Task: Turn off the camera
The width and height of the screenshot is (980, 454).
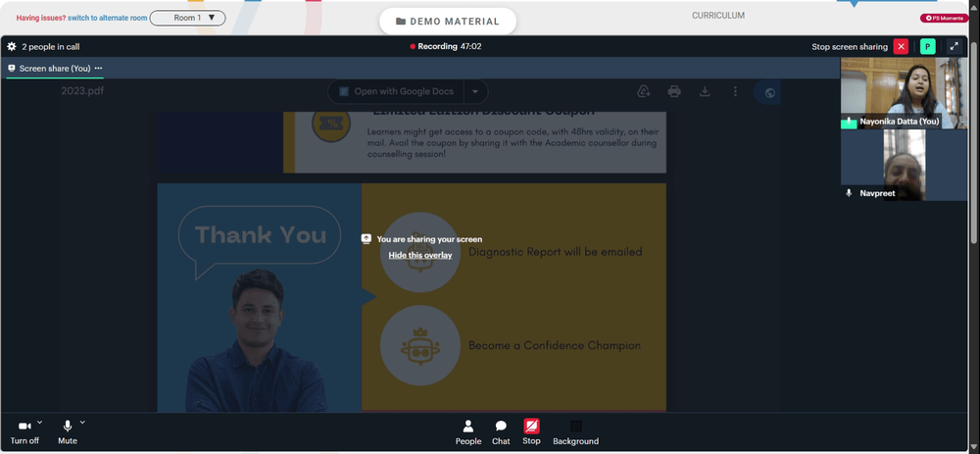Action: coord(24,431)
